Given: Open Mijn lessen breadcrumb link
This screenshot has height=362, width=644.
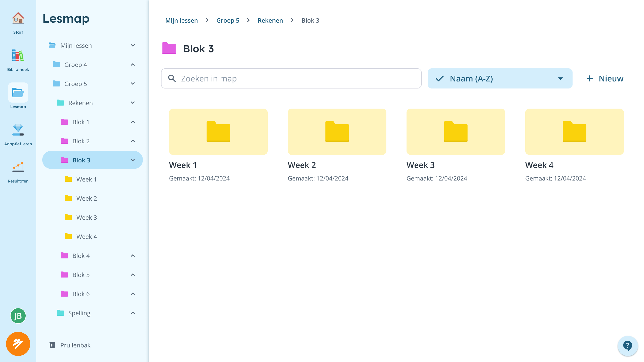Looking at the screenshot, I should (x=181, y=20).
